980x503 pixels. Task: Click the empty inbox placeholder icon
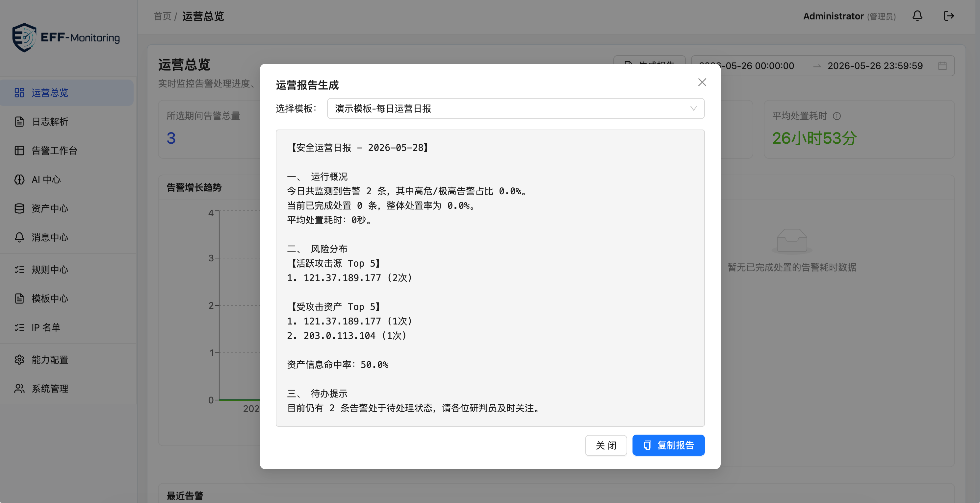792,241
